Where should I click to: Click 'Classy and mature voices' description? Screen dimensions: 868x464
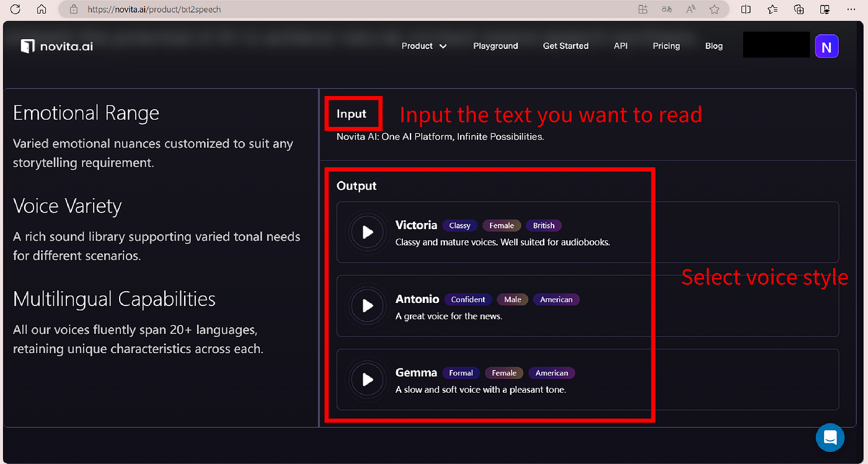503,242
